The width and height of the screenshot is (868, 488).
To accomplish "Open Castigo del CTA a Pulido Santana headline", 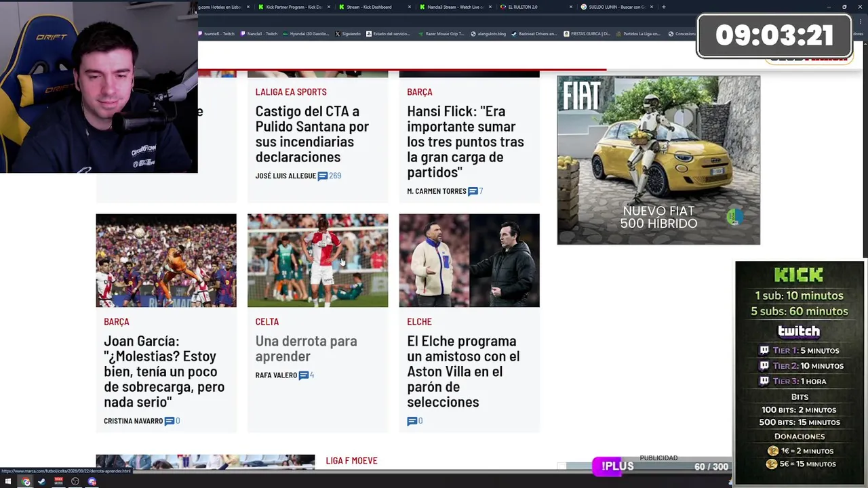I will coord(312,134).
